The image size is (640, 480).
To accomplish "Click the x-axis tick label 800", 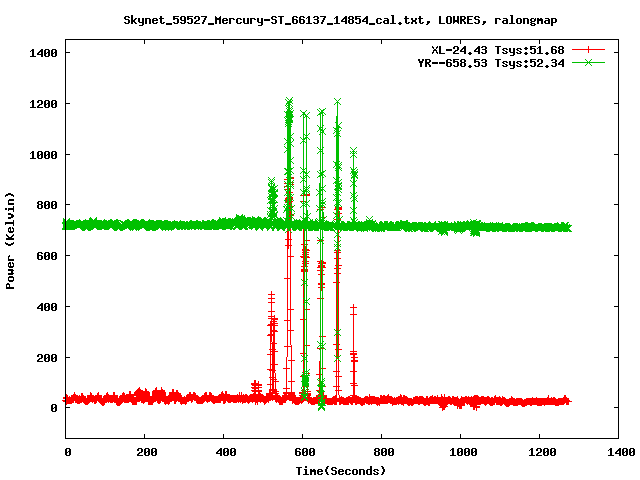I will 384,452.
